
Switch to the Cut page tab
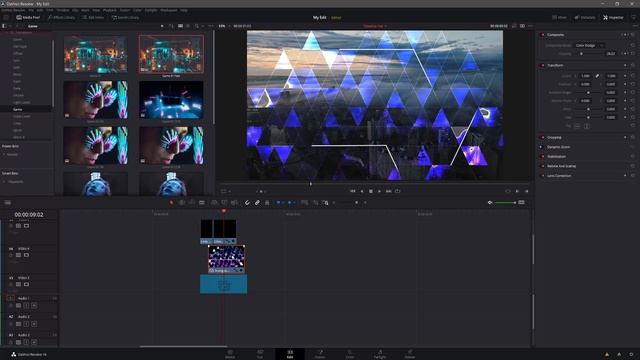(260, 354)
